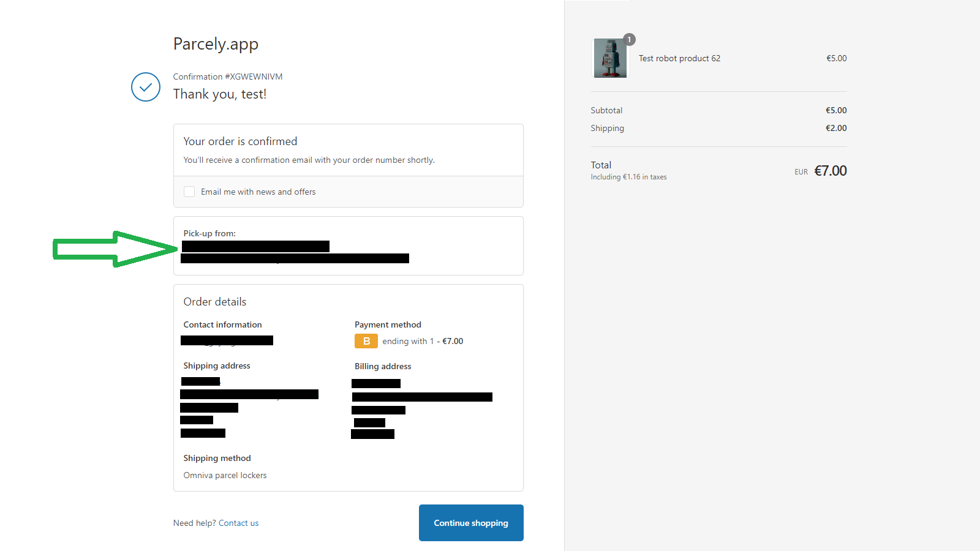Click the Payment method ending with 1 text

[x=423, y=341]
